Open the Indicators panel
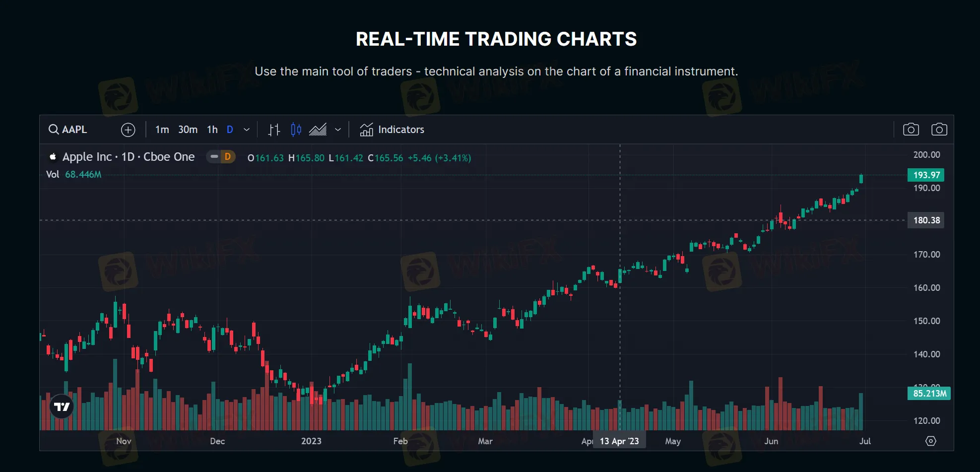The width and height of the screenshot is (980, 472). coord(392,130)
